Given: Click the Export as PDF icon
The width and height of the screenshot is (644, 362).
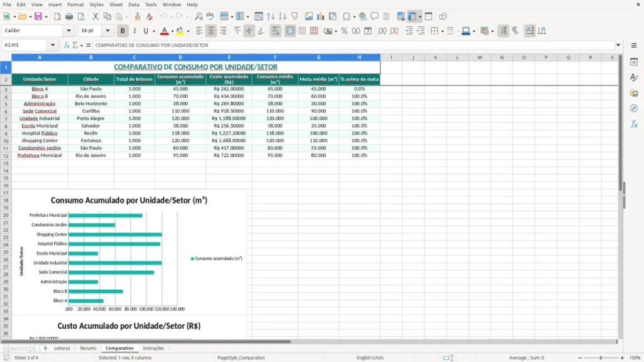Looking at the screenshot, I should tap(57, 16).
